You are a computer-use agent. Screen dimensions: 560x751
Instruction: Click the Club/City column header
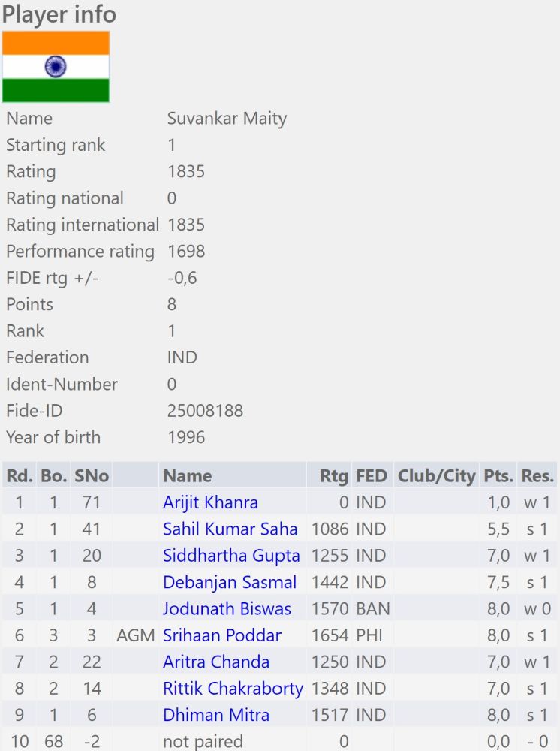(x=436, y=475)
